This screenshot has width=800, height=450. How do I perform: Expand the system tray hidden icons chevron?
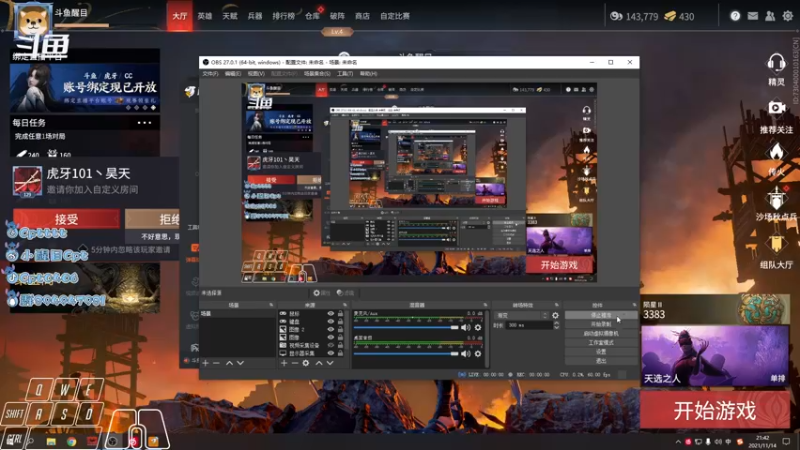678,442
